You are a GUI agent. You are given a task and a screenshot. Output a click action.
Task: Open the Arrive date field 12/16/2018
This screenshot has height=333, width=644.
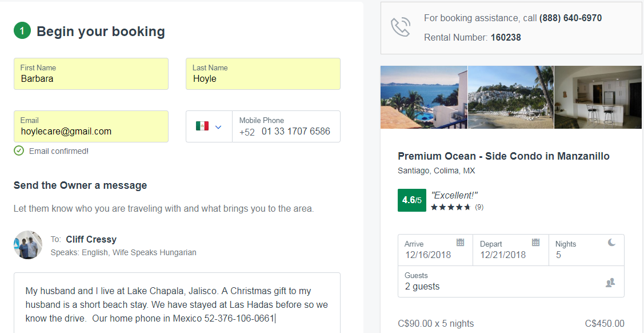(429, 255)
